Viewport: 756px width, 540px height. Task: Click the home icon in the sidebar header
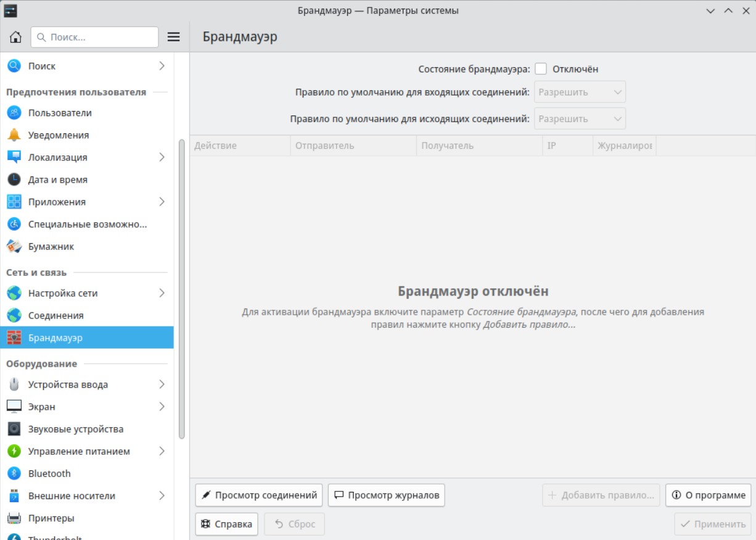(15, 37)
